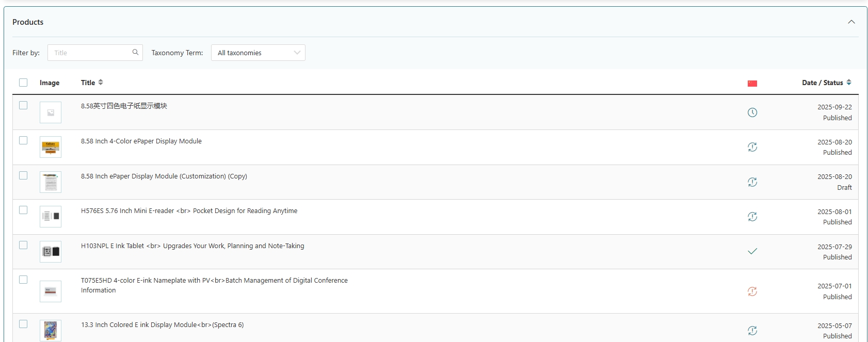Click the clock status icon for 8.58英寸四色电子纸显示模块
868x342 pixels.
tap(752, 112)
